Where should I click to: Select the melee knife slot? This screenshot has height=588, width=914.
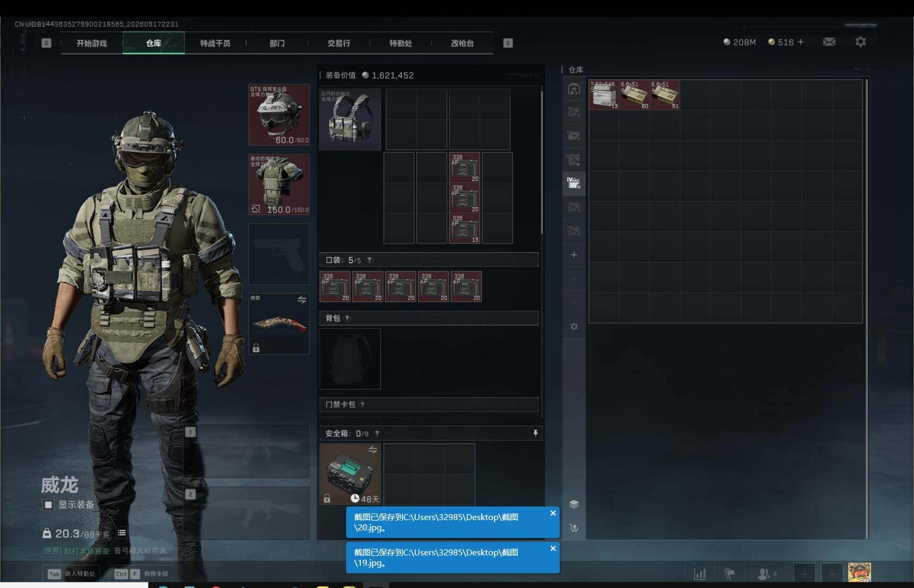[279, 324]
